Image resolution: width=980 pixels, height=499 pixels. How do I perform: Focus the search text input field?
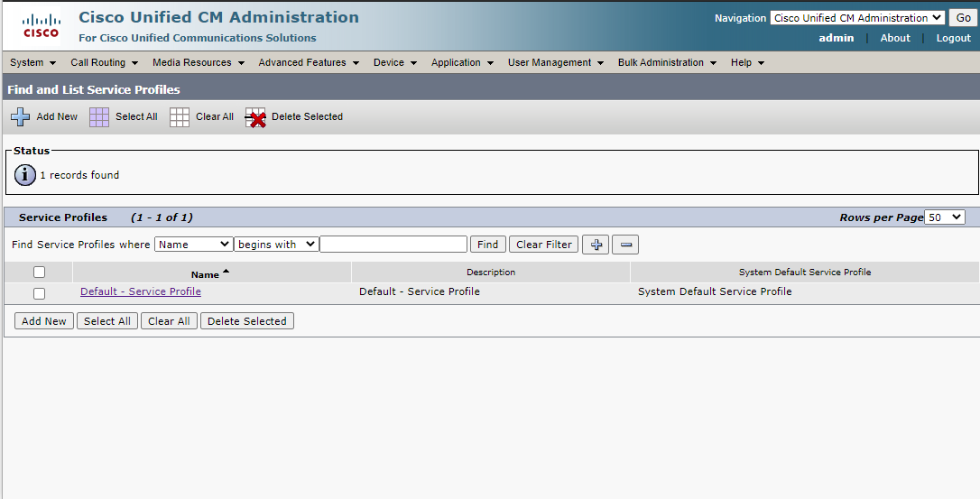pos(393,245)
